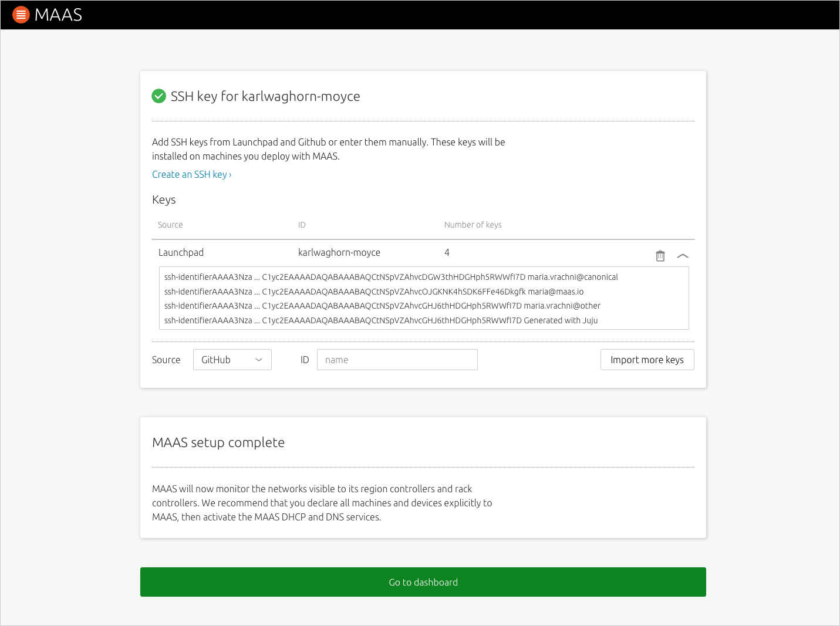
Task: Click the Add SSH keys description text
Action: tap(329, 149)
